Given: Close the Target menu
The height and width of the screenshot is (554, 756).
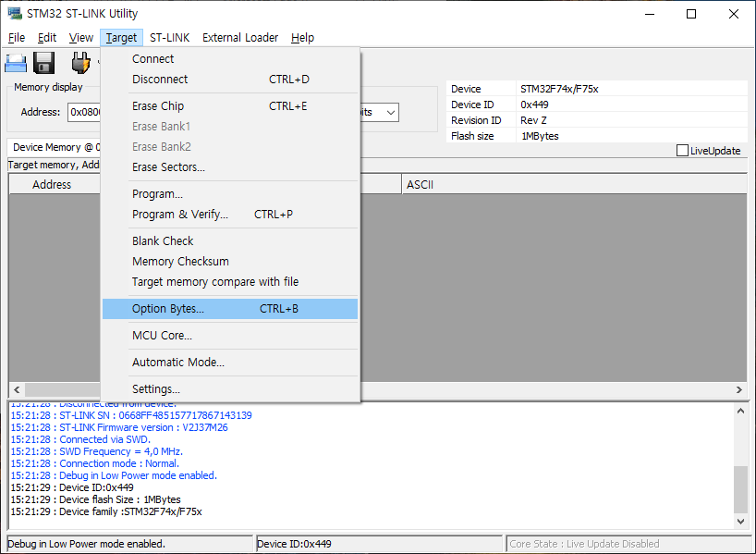Looking at the screenshot, I should [x=121, y=38].
